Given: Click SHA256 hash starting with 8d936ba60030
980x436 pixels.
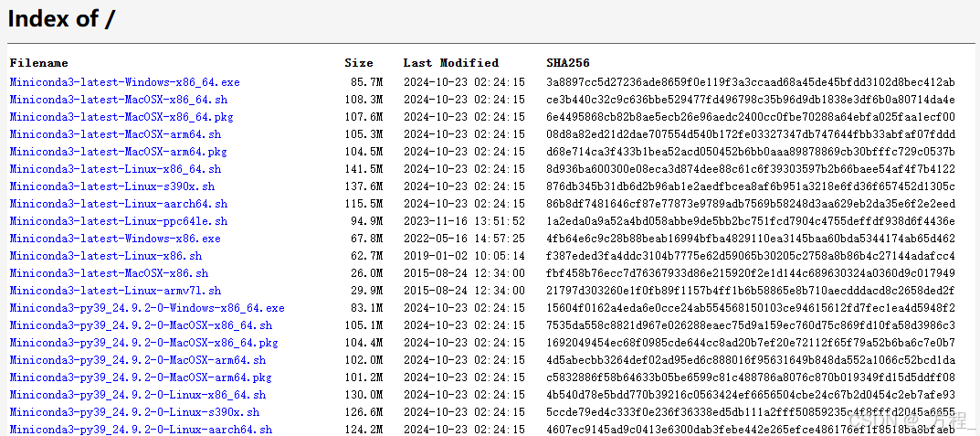Looking at the screenshot, I should (751, 169).
